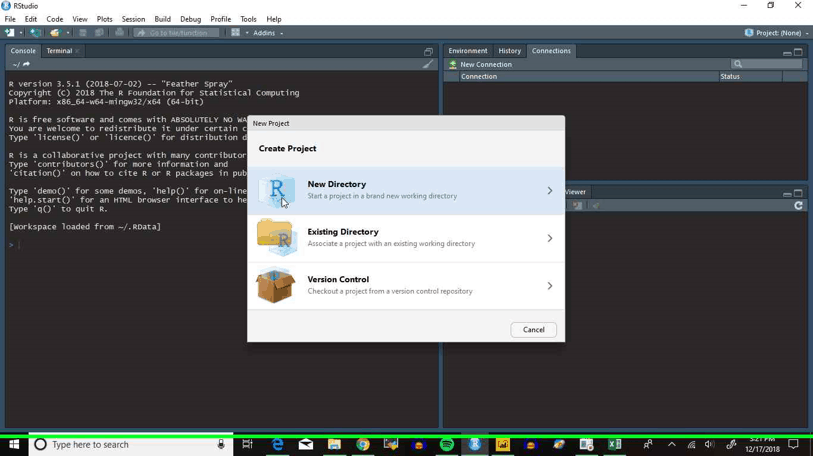The image size is (815, 456).
Task: Click the workspace panes grid icon
Action: coord(235,33)
